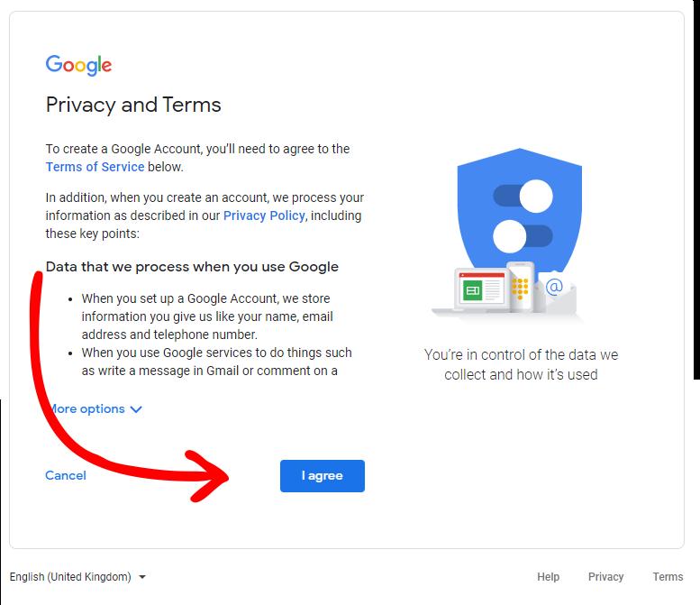
Task: Click the I agree button
Action: coord(323,476)
